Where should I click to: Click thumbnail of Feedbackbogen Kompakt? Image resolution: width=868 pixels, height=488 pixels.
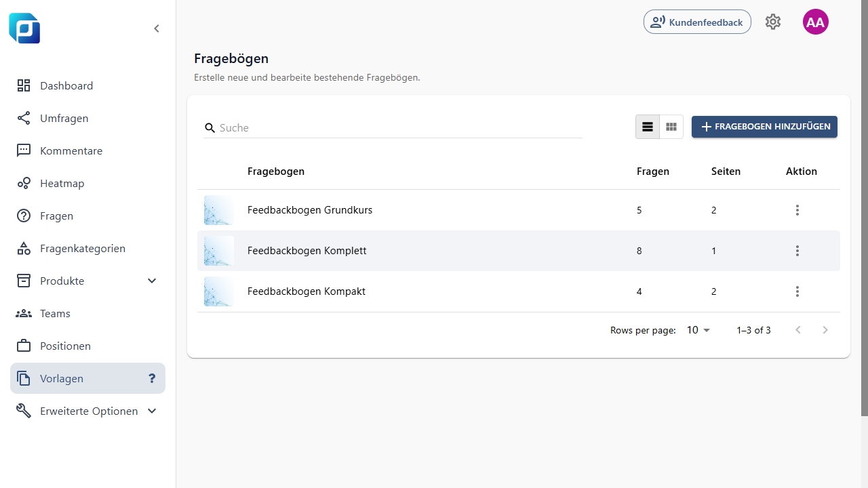point(219,291)
